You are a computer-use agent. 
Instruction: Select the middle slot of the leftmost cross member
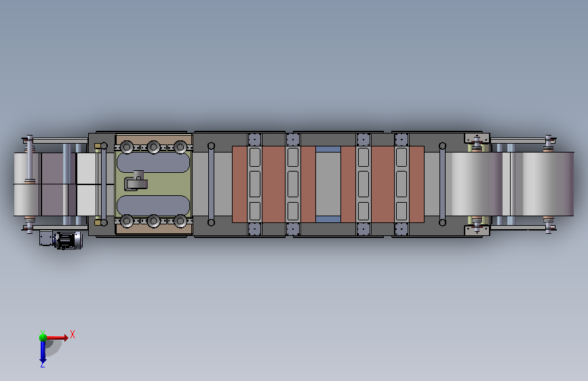pos(255,184)
